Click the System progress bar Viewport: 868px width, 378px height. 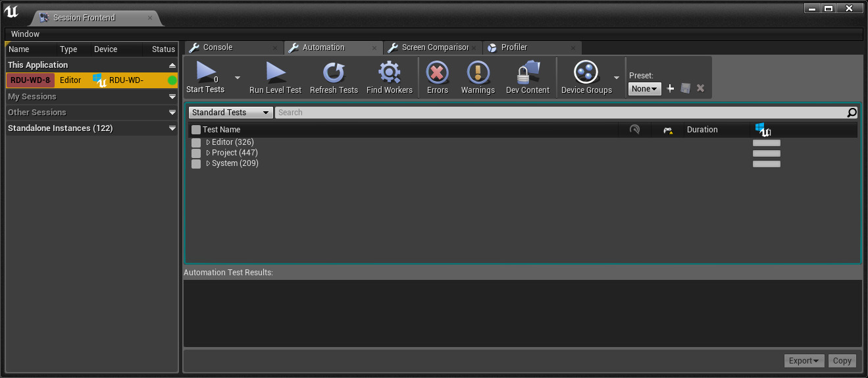click(x=767, y=164)
